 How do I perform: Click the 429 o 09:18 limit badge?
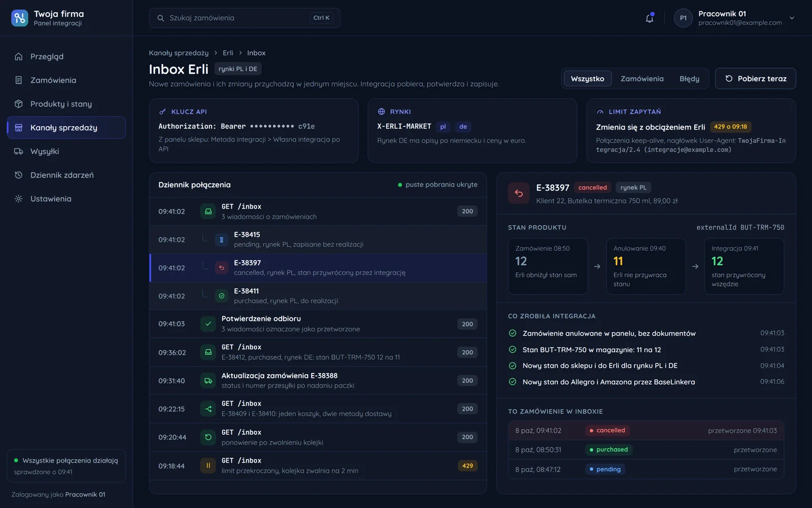[x=730, y=126]
